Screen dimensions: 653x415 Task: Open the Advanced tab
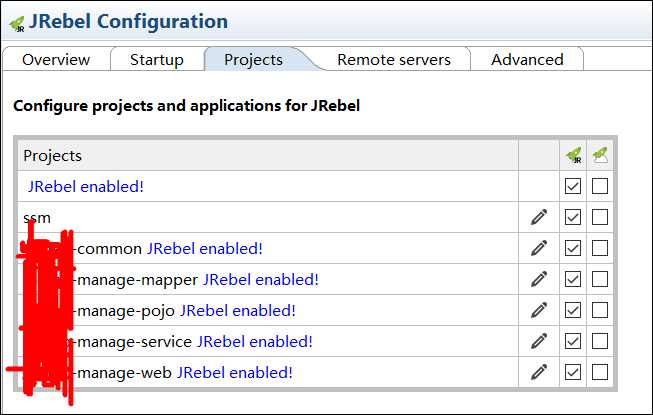(527, 60)
